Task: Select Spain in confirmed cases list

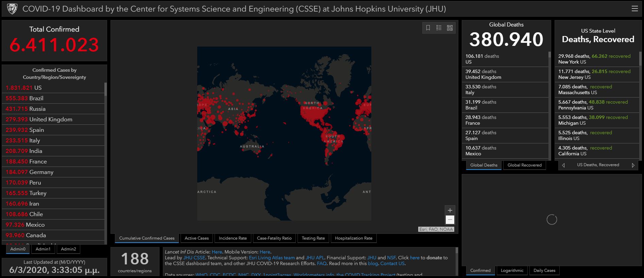Action: pos(53,130)
